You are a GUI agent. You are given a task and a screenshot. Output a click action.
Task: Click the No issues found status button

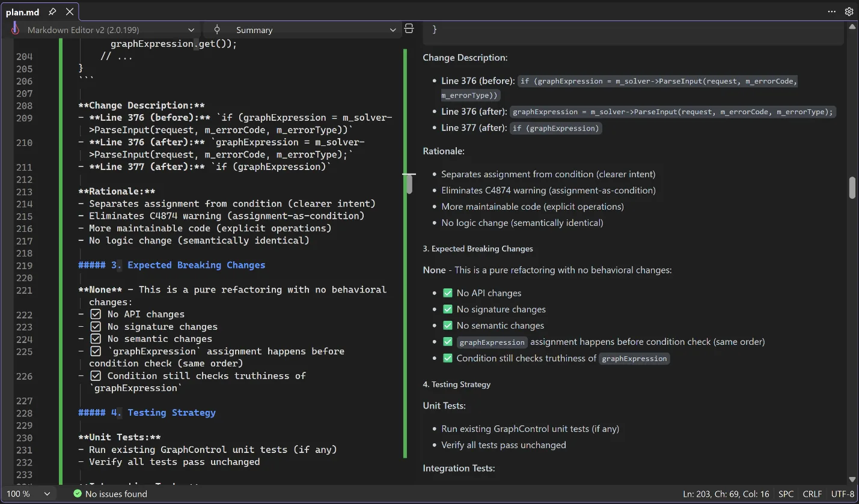(110, 493)
